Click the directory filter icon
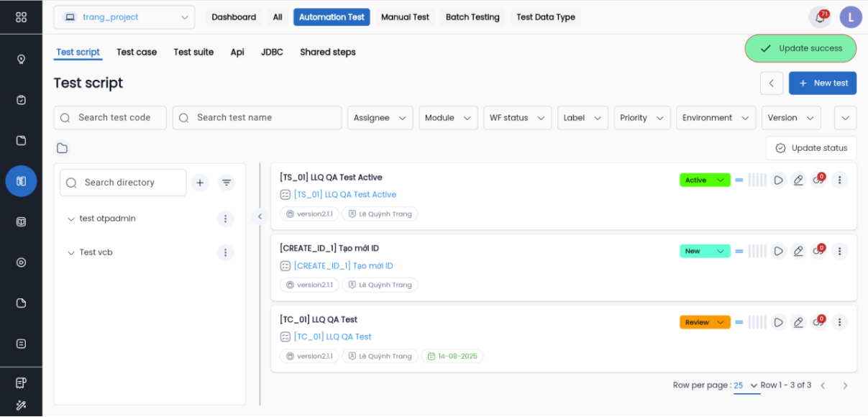This screenshot has height=417, width=868. coord(227,183)
